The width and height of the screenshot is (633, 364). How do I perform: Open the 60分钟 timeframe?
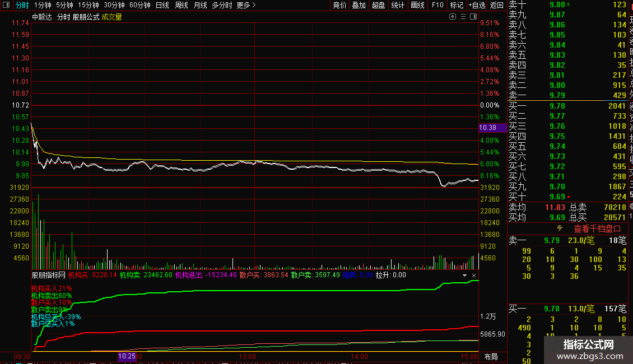139,5
